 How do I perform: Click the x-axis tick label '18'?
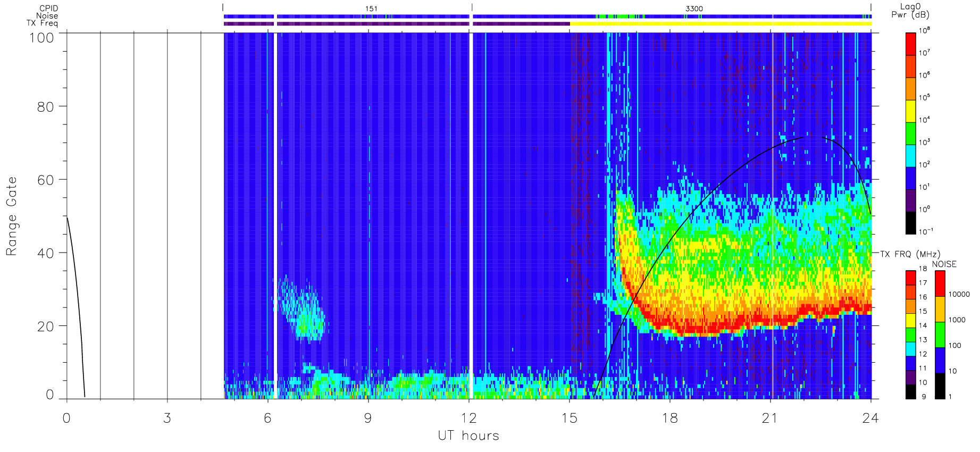(x=670, y=418)
